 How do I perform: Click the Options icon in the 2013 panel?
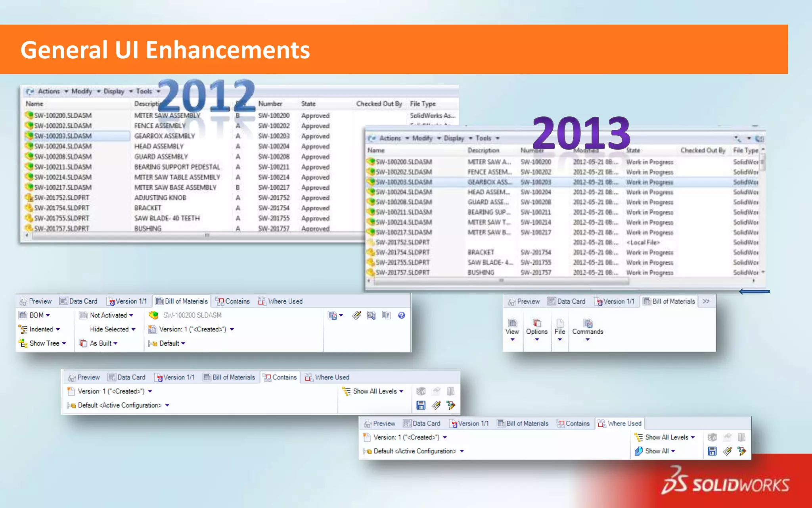537,323
